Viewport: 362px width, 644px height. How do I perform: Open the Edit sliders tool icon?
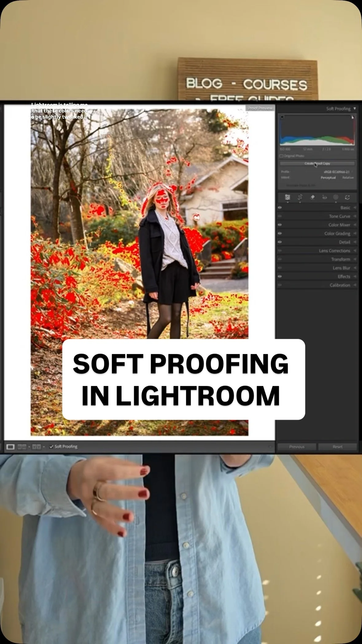click(x=287, y=197)
